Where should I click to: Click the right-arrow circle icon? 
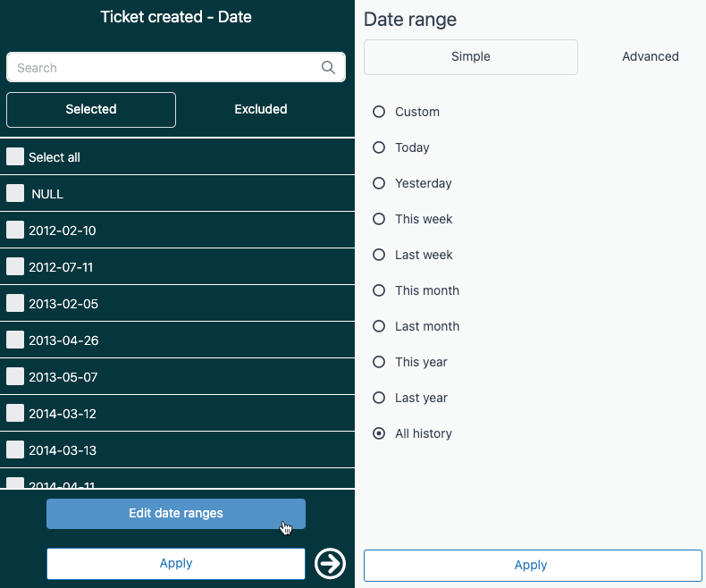pyautogui.click(x=331, y=563)
